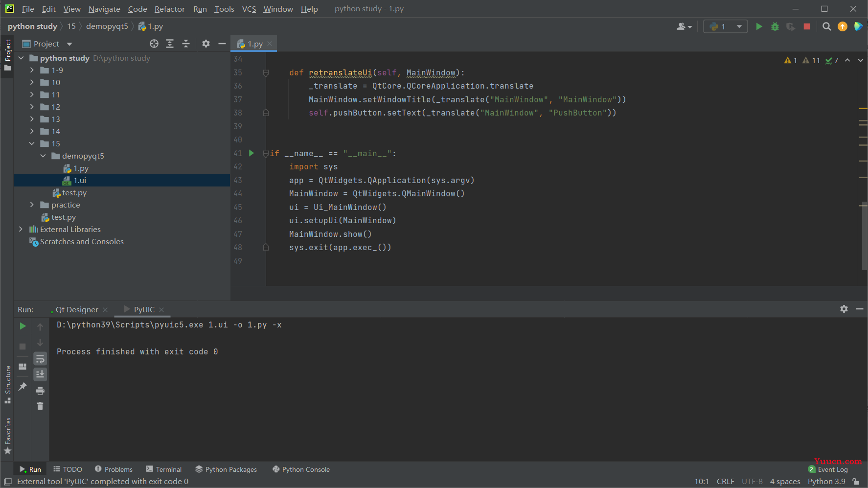Open Run panel settings gear
868x488 pixels.
coord(844,309)
